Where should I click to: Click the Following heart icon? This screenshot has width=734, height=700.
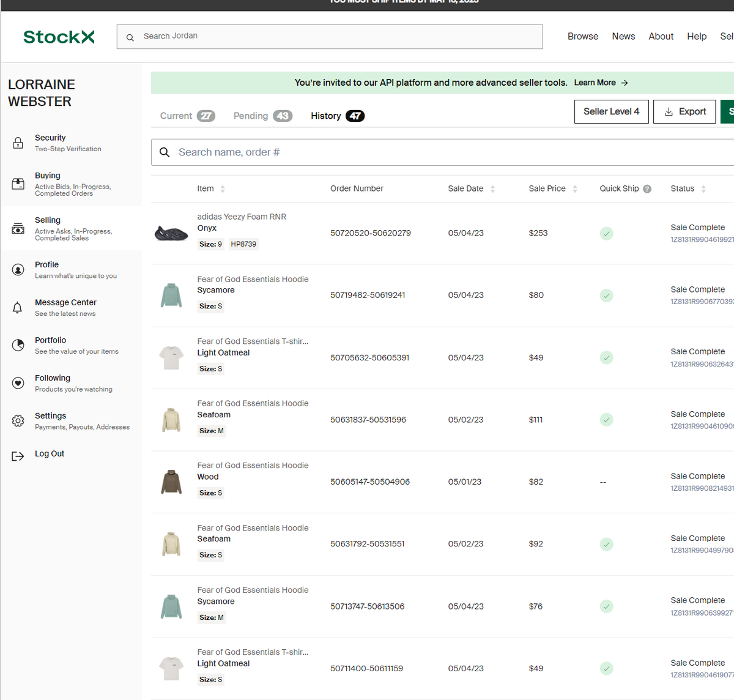[x=18, y=383]
